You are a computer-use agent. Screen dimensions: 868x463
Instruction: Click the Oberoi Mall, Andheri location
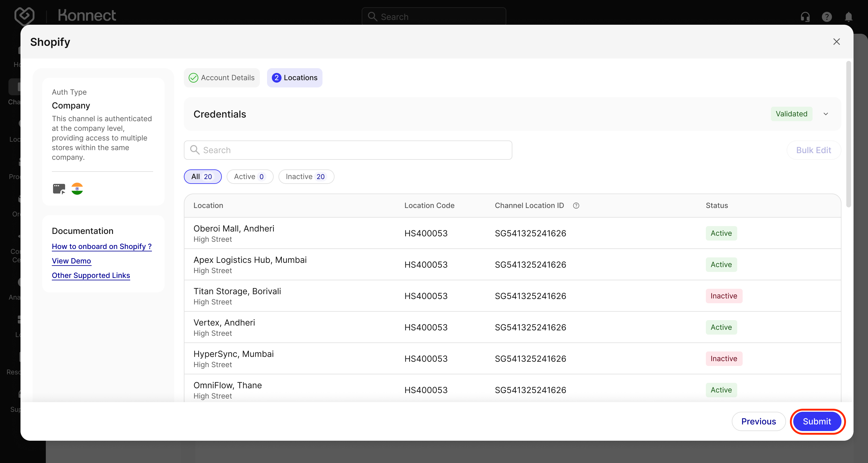pyautogui.click(x=234, y=228)
